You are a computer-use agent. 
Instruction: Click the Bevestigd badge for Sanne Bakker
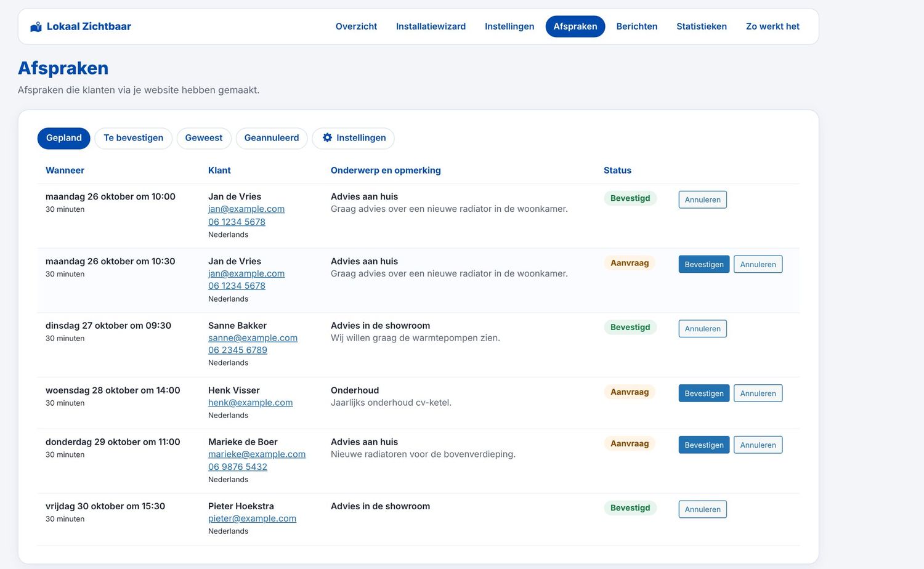click(x=630, y=328)
